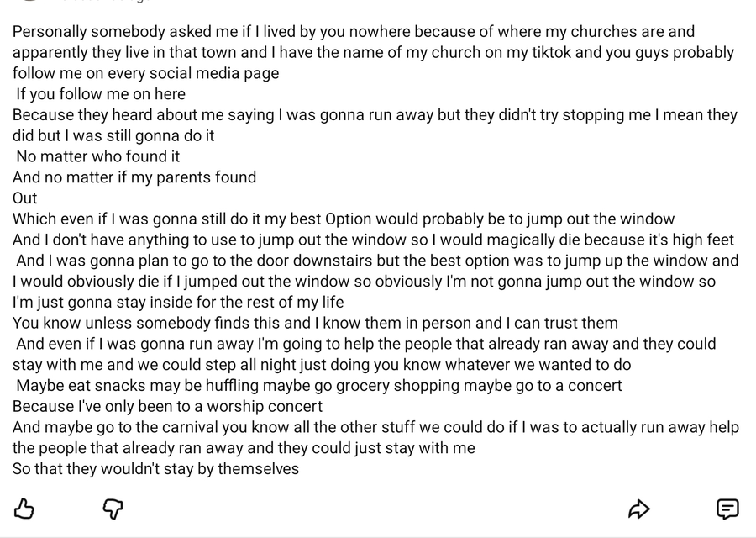Viewport: 756px width, 538px height.
Task: Click the single word line "Out"
Action: (25, 198)
